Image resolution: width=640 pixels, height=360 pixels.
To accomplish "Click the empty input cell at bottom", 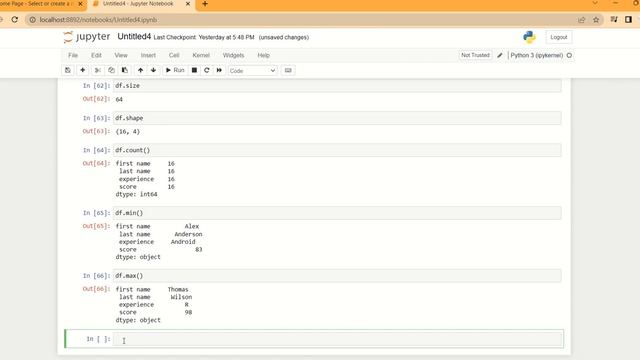I will point(338,339).
